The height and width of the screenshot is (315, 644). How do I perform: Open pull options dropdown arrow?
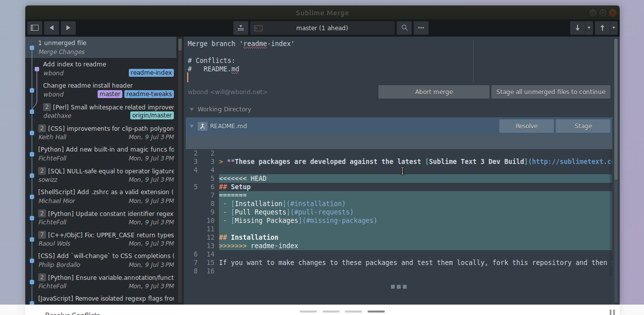coord(589,28)
